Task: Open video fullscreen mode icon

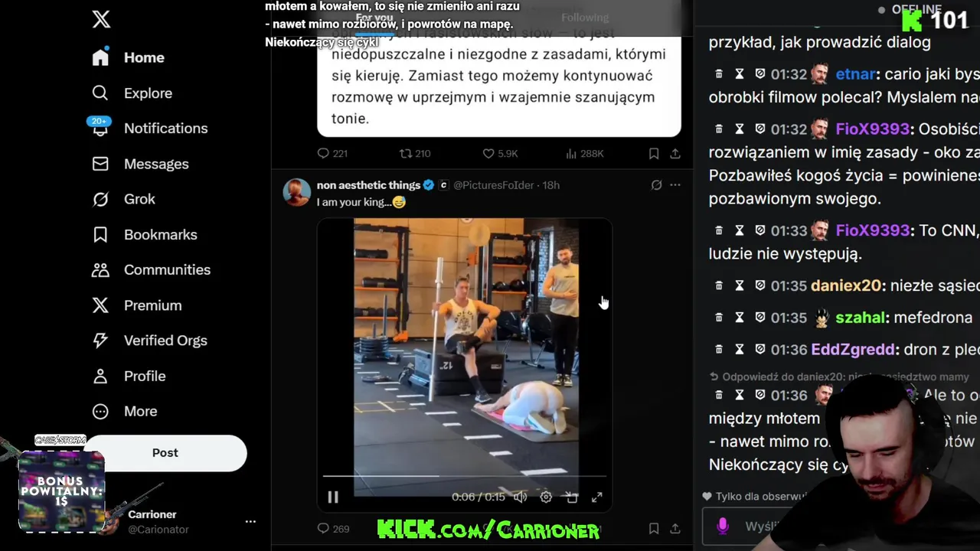Action: tap(596, 497)
